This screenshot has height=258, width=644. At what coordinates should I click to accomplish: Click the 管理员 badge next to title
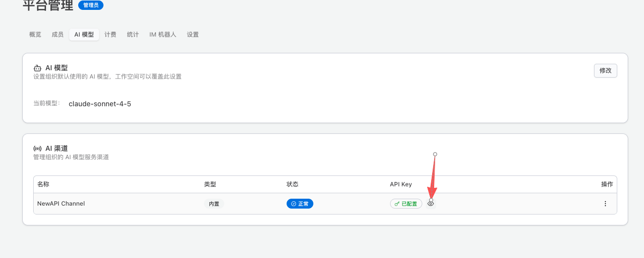[x=91, y=5]
